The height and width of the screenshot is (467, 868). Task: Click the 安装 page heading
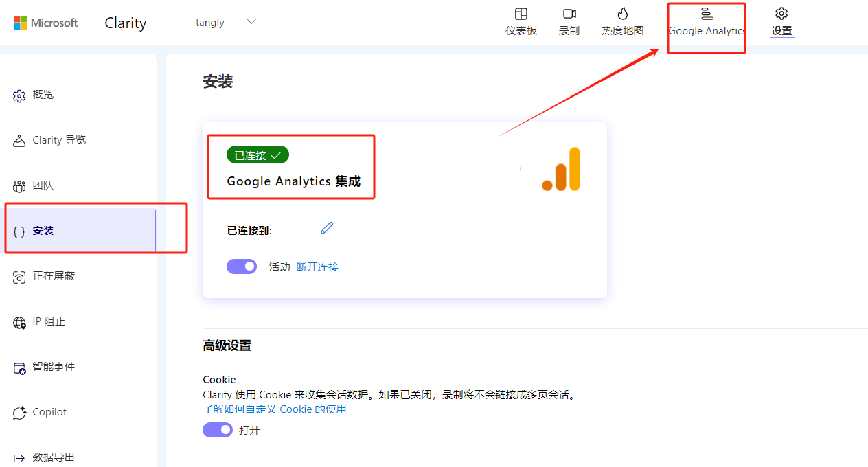[x=218, y=82]
